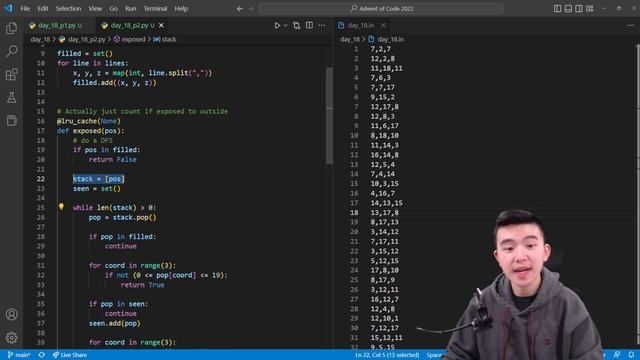640x360 pixels.
Task: Click line number 18 in day_18.in
Action: (x=354, y=212)
